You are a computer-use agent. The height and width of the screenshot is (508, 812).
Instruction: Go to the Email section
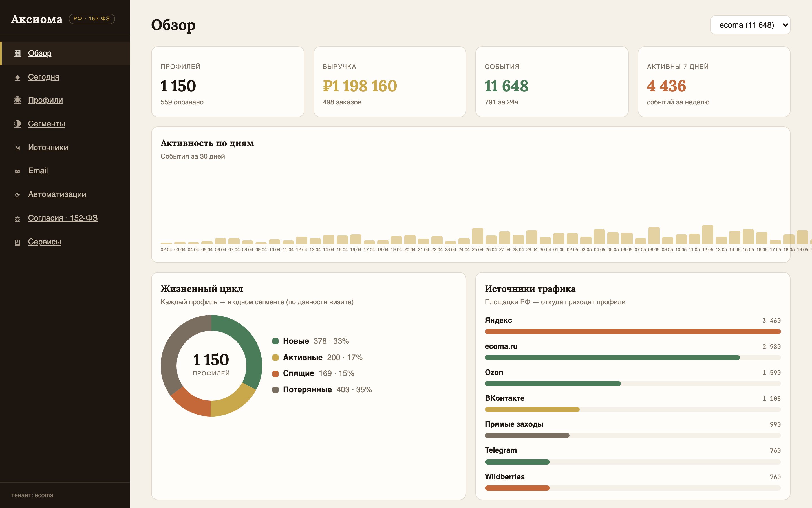(x=38, y=171)
